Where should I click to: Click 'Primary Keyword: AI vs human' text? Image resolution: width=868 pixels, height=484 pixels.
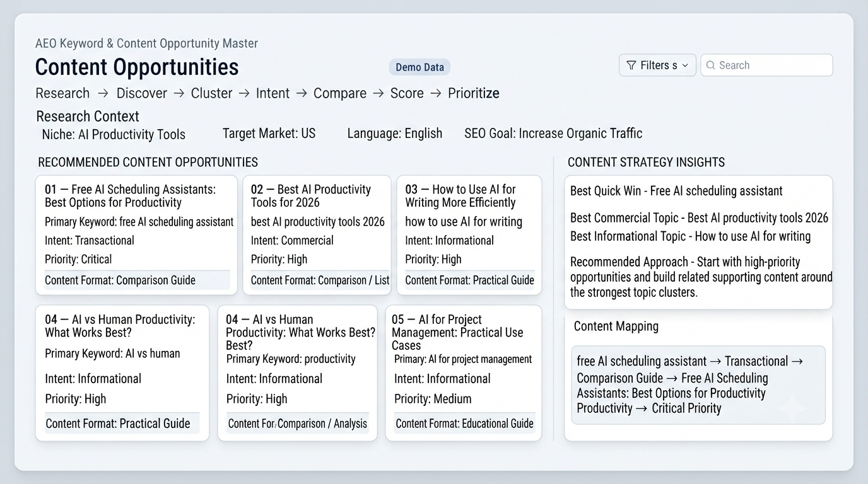click(112, 354)
